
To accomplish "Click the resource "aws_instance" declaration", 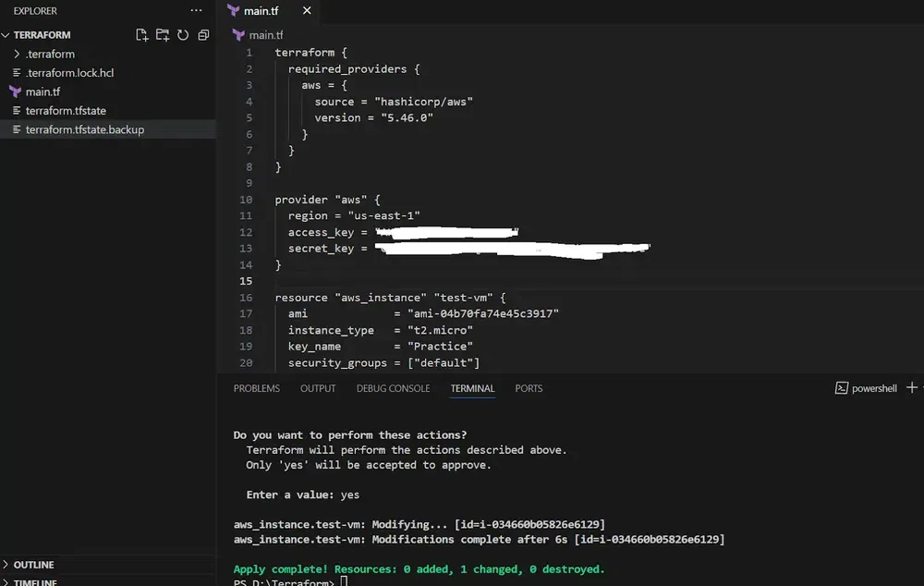I will pyautogui.click(x=390, y=298).
